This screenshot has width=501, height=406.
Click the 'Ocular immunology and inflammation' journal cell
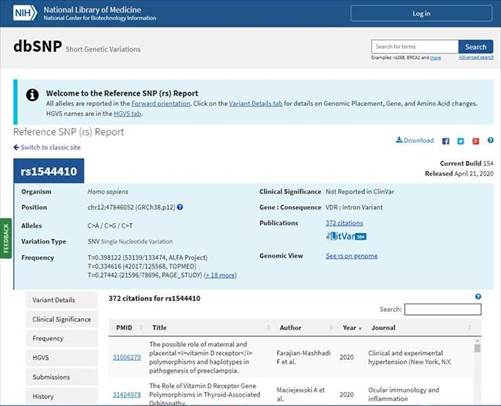point(403,394)
